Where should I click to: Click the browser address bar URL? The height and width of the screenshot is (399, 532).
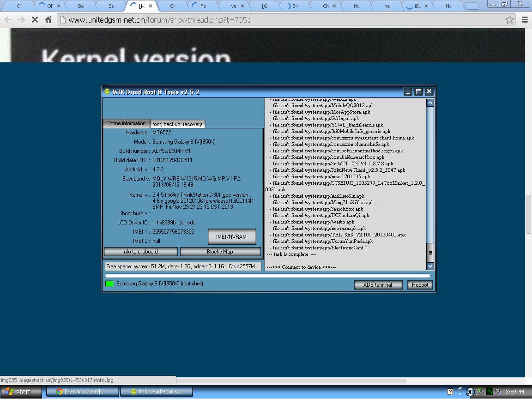coord(159,20)
